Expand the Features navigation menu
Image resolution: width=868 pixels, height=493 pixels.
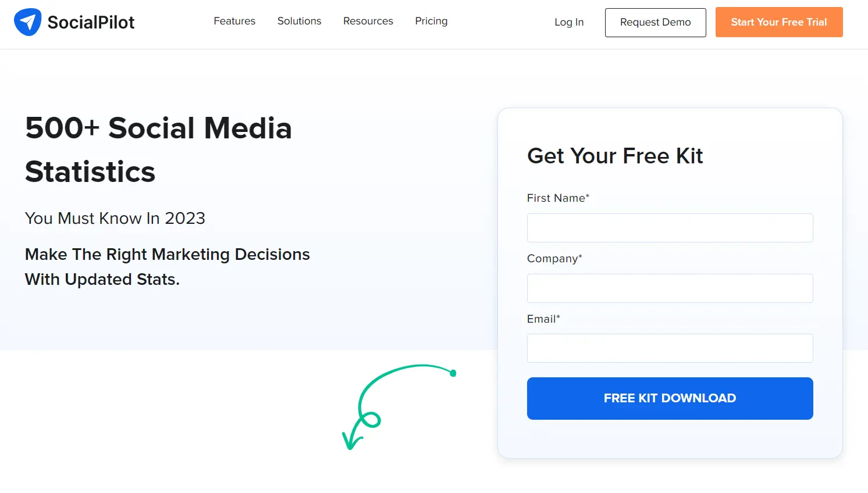[x=234, y=21]
